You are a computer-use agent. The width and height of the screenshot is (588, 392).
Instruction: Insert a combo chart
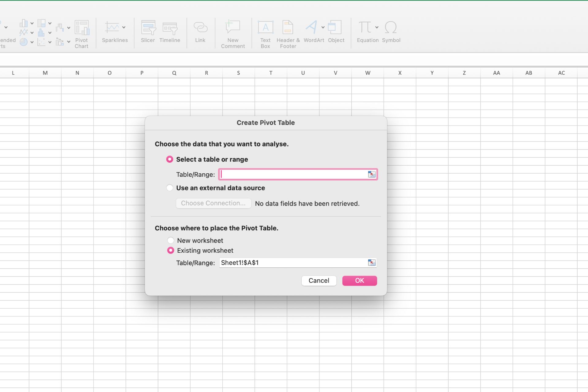pyautogui.click(x=60, y=42)
